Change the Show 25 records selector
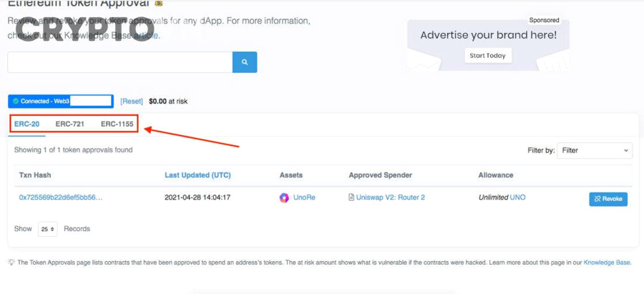The width and height of the screenshot is (644, 294). [x=48, y=229]
